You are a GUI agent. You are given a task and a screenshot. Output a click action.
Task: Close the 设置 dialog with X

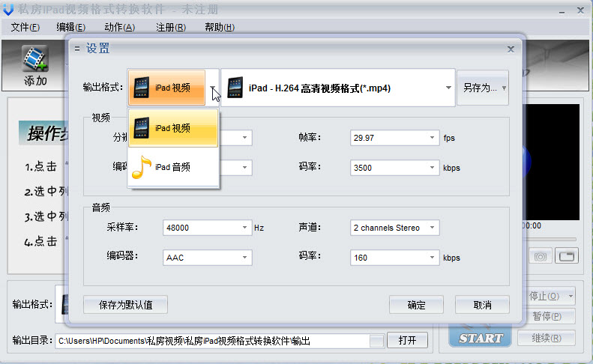tap(511, 49)
